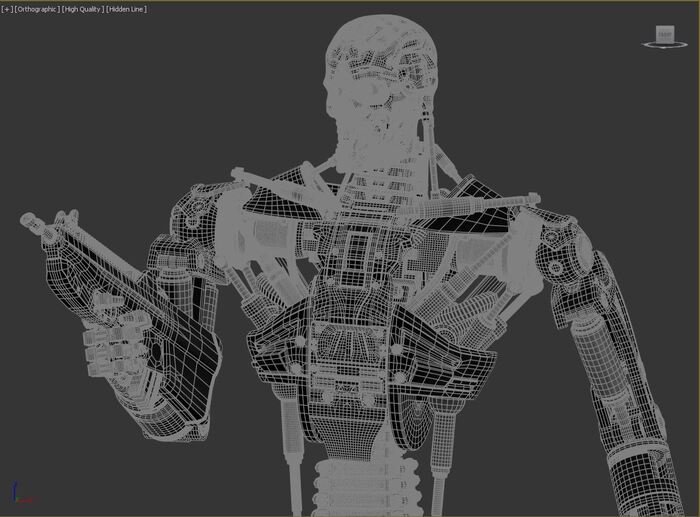
Task: Click the ViewCube in the viewport corner
Action: pyautogui.click(x=665, y=34)
